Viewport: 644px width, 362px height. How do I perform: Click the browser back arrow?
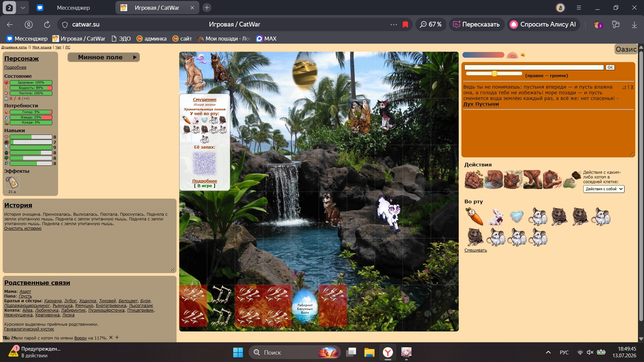10,24
